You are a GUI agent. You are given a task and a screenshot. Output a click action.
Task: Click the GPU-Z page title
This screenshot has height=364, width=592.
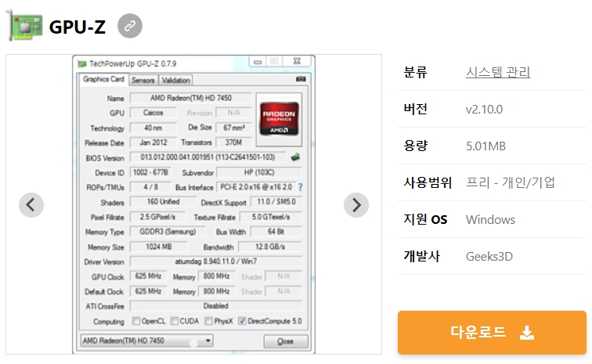pos(78,27)
